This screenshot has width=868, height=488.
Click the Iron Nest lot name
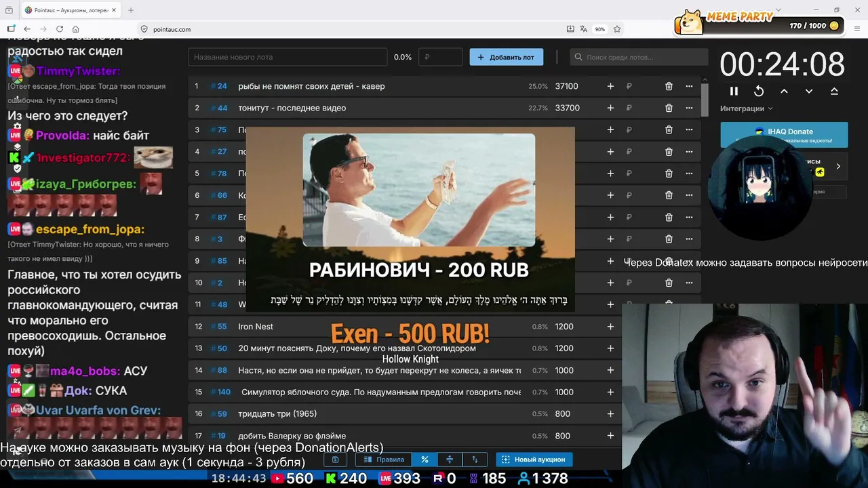(256, 327)
